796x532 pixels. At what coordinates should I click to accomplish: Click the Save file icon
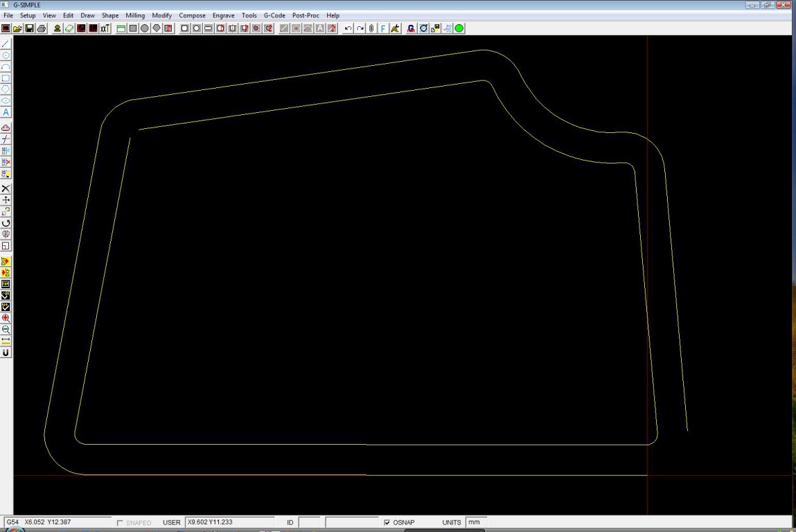tap(30, 28)
